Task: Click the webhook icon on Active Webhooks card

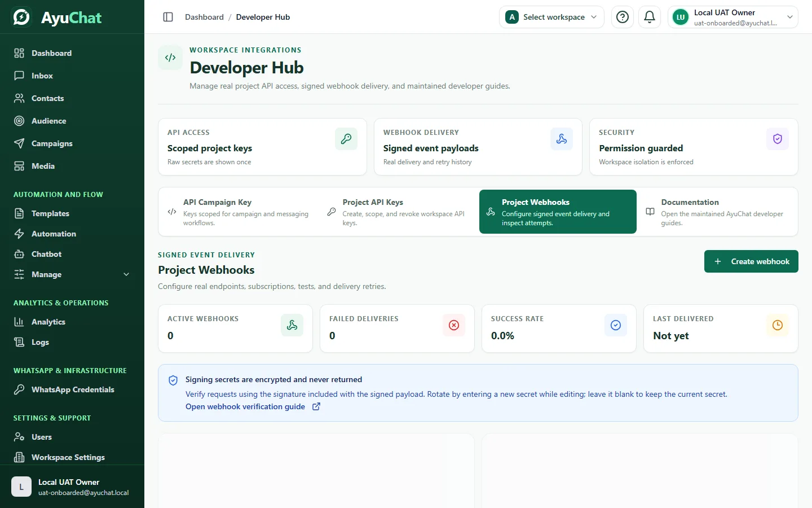Action: 292,325
